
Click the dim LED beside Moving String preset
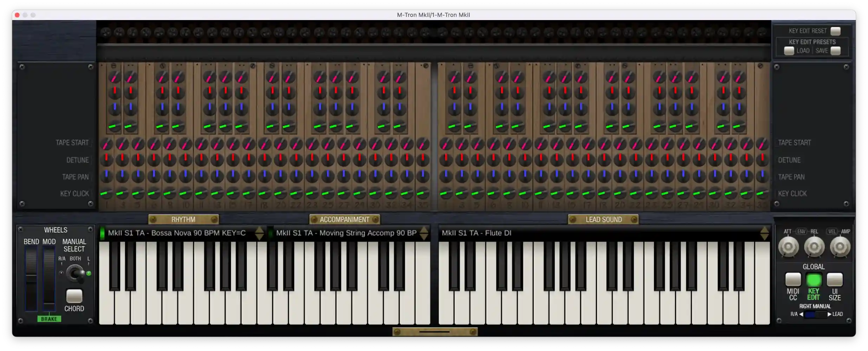pyautogui.click(x=270, y=233)
